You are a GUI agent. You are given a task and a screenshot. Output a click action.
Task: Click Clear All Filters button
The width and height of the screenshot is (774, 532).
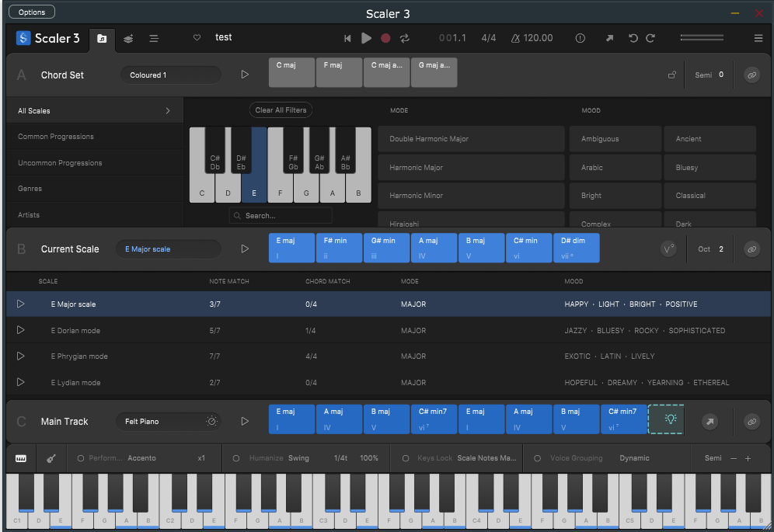(281, 110)
